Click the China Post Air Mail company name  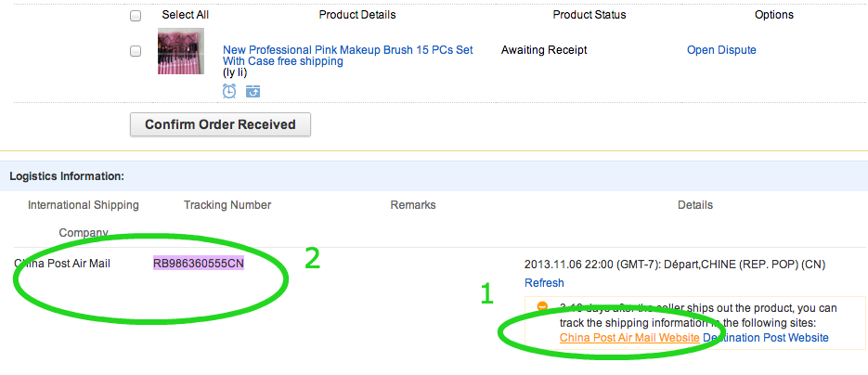62,264
